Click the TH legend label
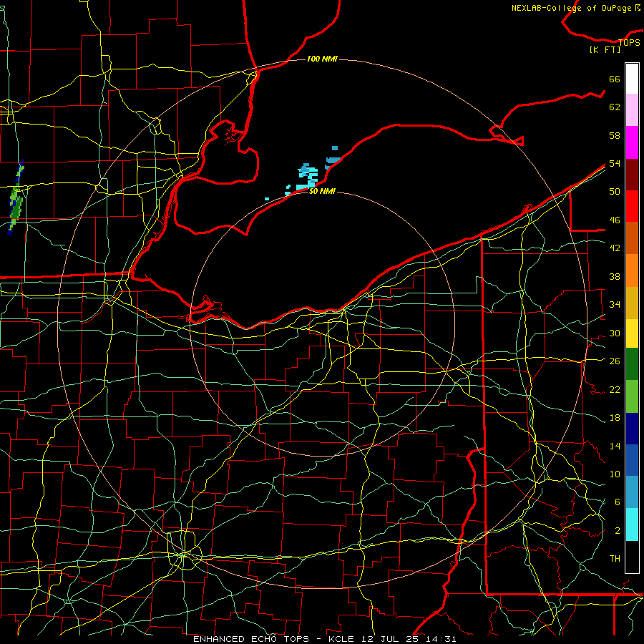 (615, 558)
